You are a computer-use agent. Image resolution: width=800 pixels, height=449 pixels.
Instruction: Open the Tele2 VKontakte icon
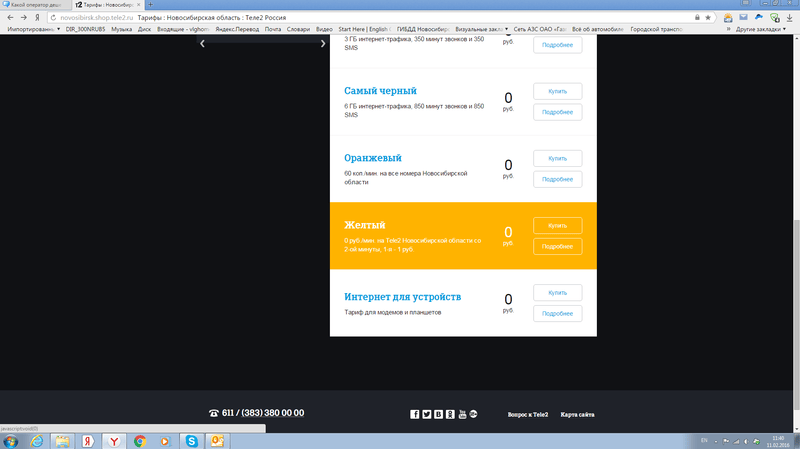pyautogui.click(x=438, y=414)
